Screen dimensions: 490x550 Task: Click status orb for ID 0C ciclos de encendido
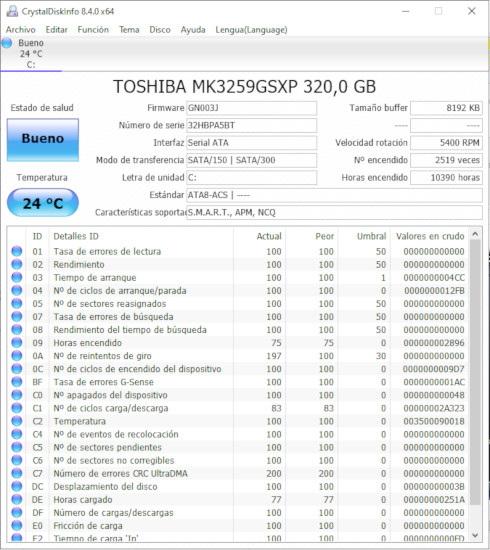point(16,369)
